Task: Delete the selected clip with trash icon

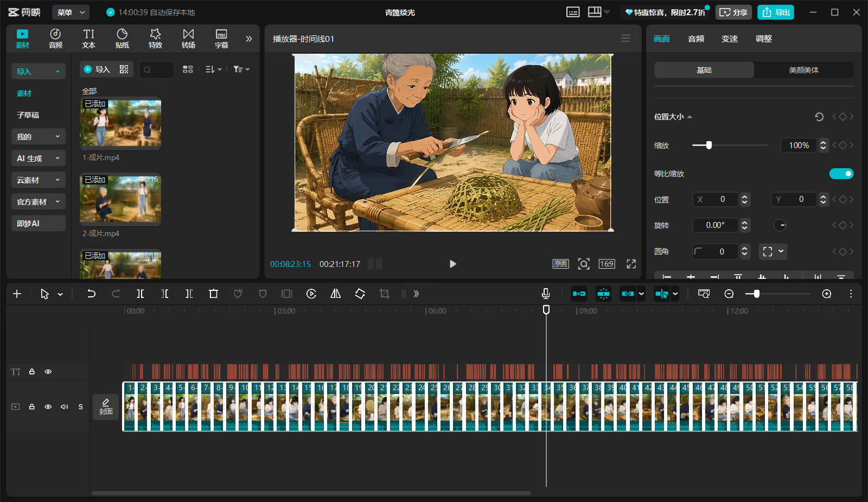Action: coord(213,294)
